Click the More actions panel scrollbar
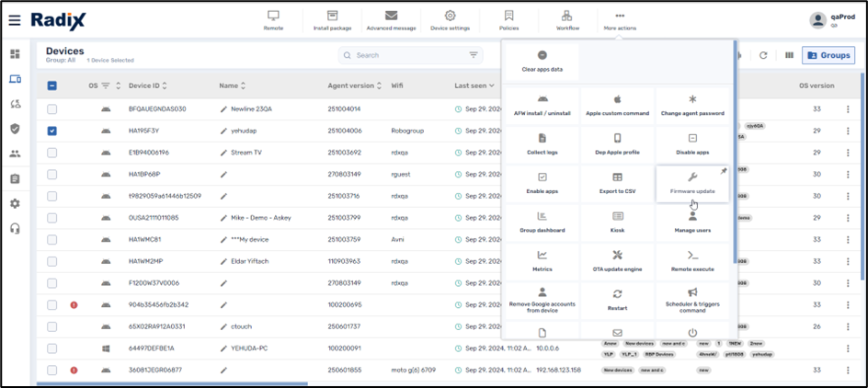 pos(735,153)
